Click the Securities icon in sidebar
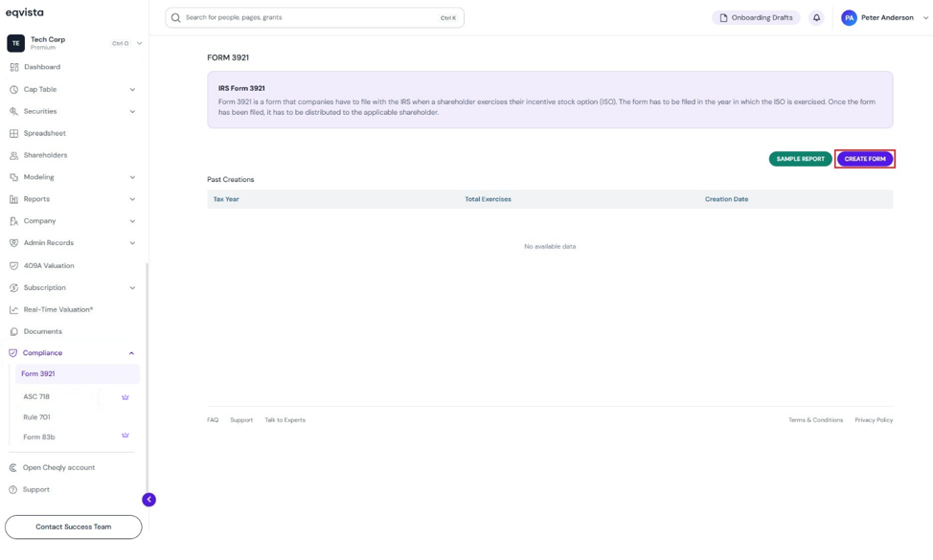 click(x=13, y=111)
